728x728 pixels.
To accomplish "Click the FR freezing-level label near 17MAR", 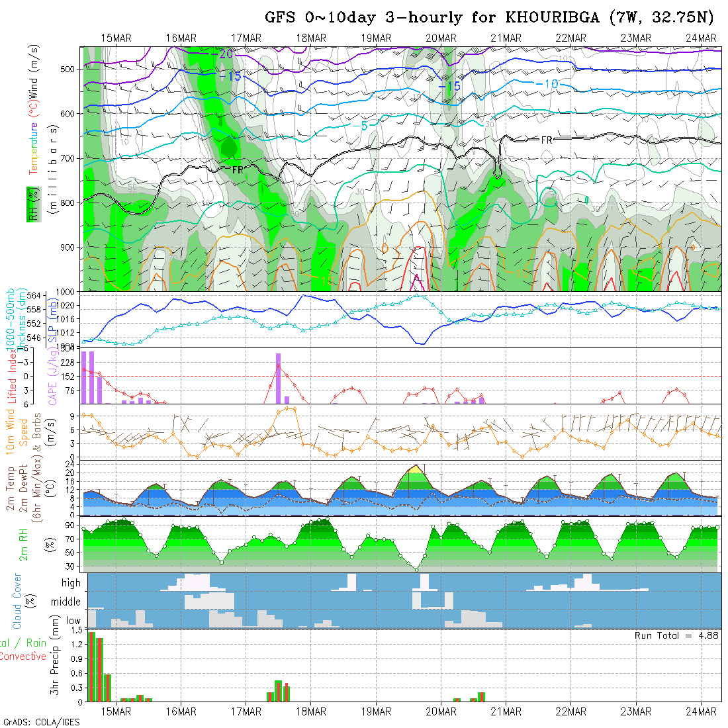I will click(238, 170).
